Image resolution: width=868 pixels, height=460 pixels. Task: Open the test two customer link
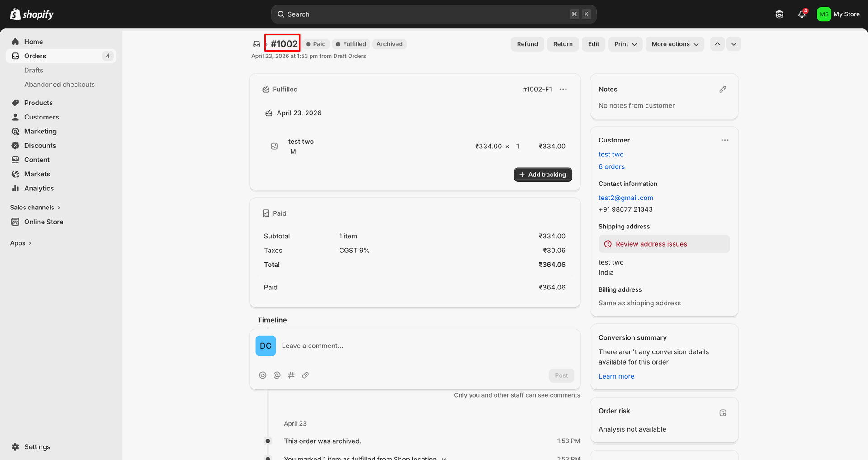click(x=611, y=155)
